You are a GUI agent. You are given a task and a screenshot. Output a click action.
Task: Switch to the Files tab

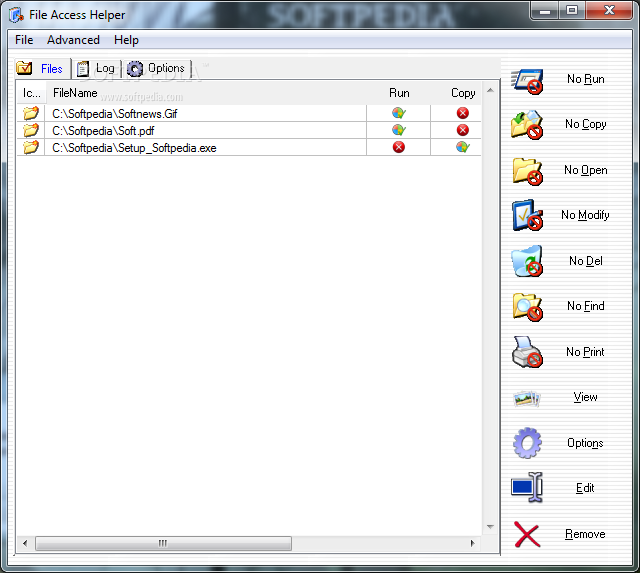point(42,69)
